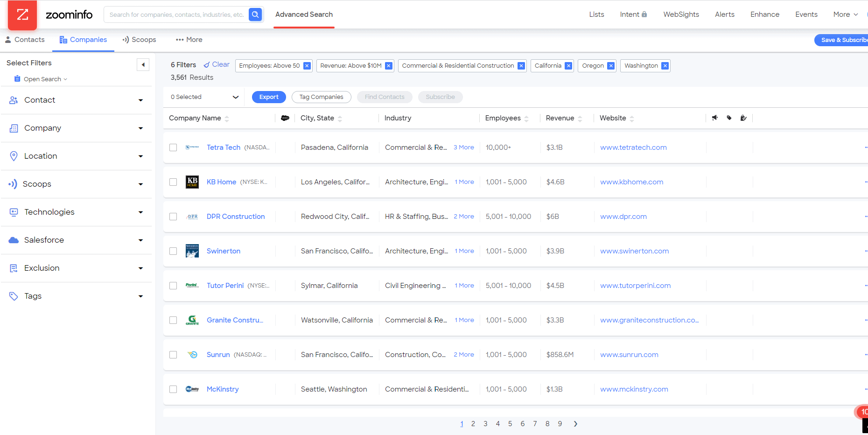868x435 pixels.
Task: Collapse the filters panel with the arrow
Action: point(143,64)
